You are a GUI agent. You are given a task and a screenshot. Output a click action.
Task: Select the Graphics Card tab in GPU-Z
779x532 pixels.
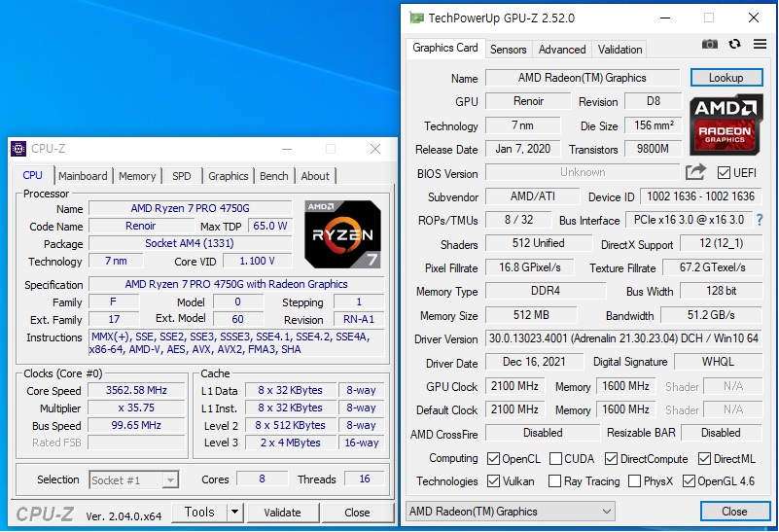tap(445, 48)
